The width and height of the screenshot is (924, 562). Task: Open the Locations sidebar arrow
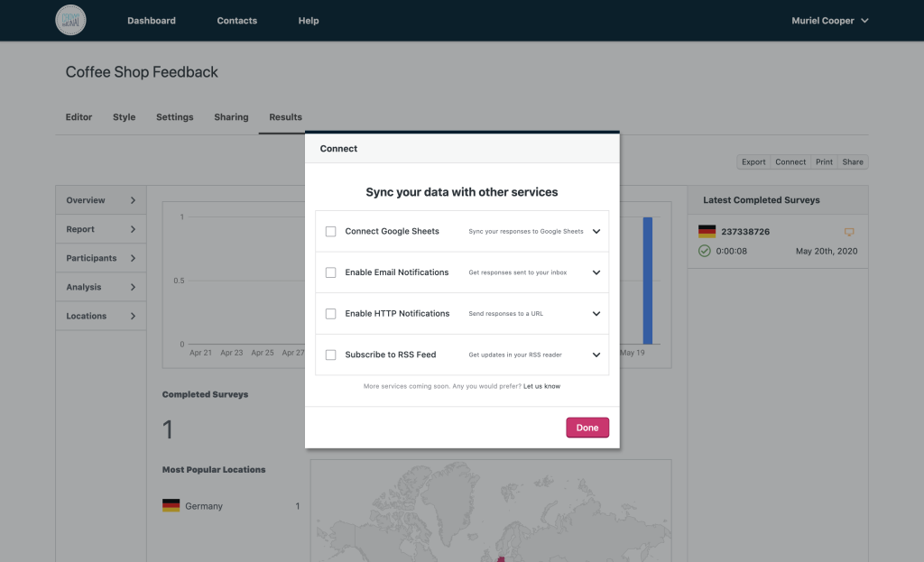pyautogui.click(x=133, y=316)
